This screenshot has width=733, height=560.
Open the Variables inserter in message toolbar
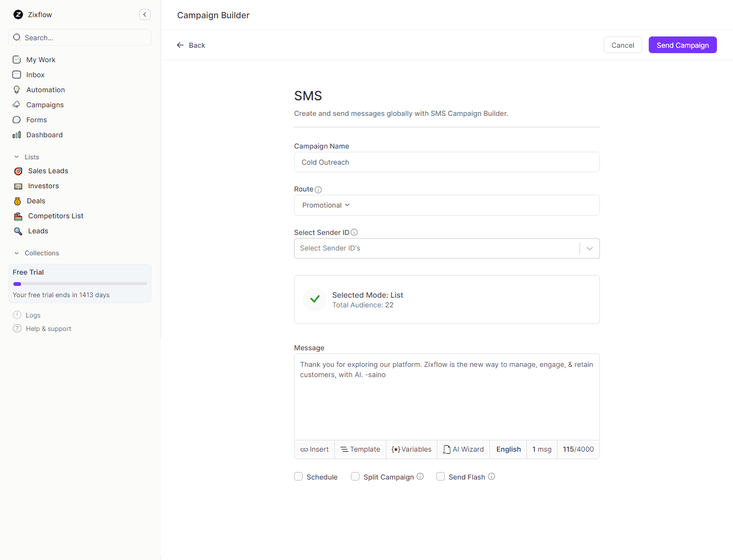pos(411,449)
